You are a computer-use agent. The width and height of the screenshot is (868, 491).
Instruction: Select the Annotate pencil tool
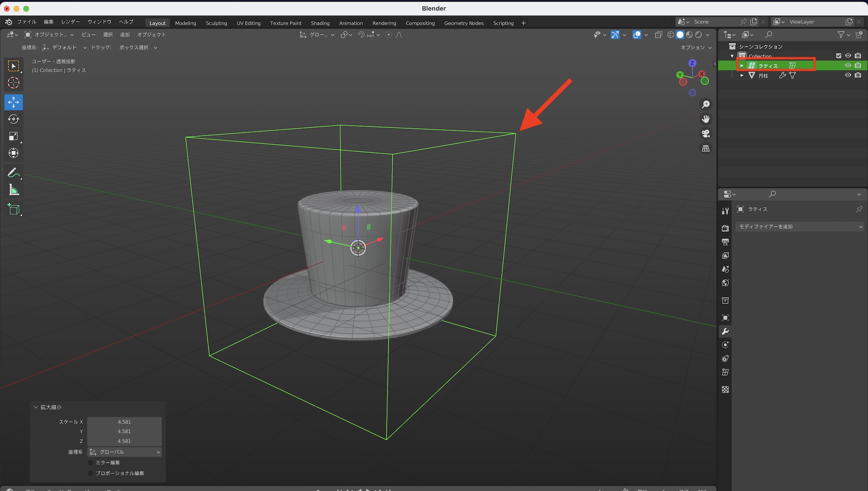tap(13, 173)
